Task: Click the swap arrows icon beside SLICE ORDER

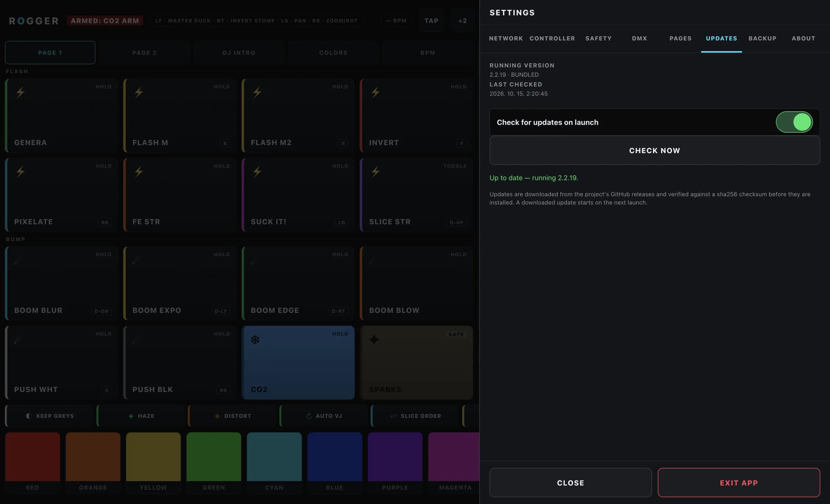Action: [394, 416]
